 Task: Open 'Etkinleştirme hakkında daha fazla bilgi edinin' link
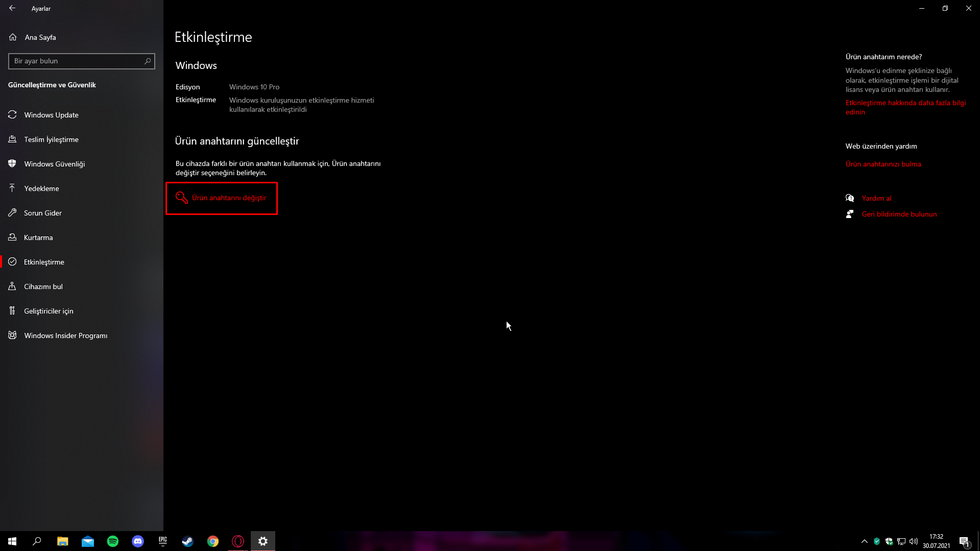[x=905, y=107]
